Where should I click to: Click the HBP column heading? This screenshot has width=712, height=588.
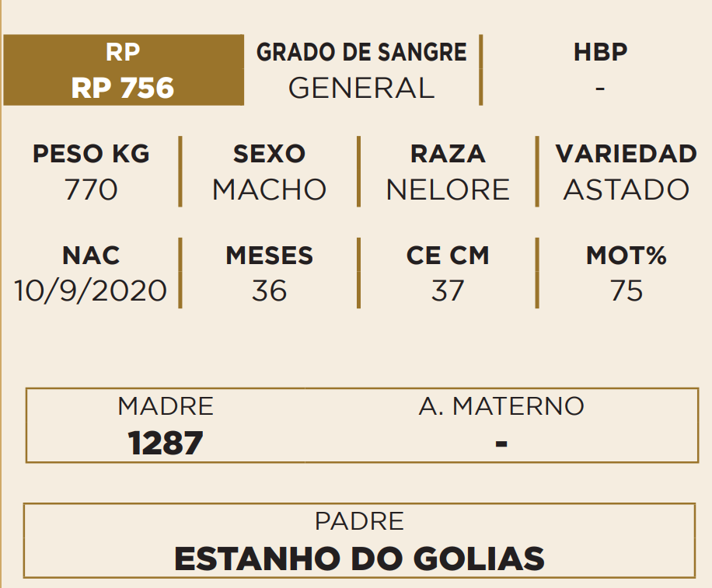(600, 53)
